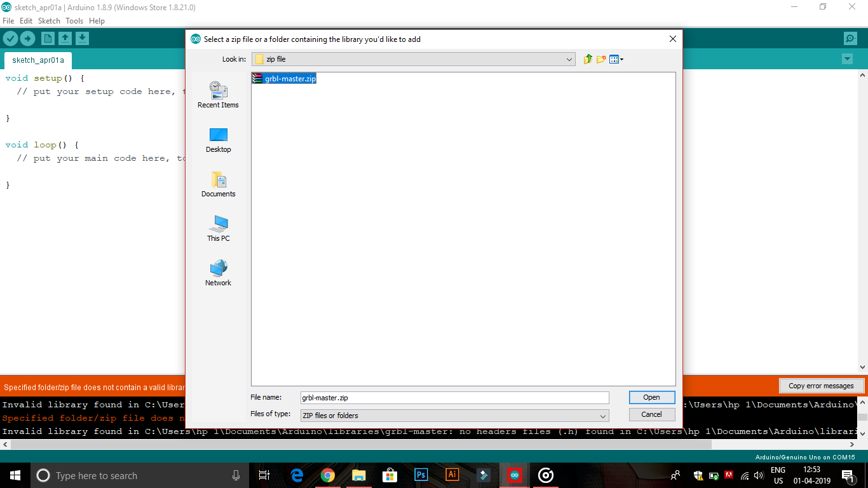Screen dimensions: 868x488
Task: Open the 'Files of type' dropdown
Action: point(603,414)
